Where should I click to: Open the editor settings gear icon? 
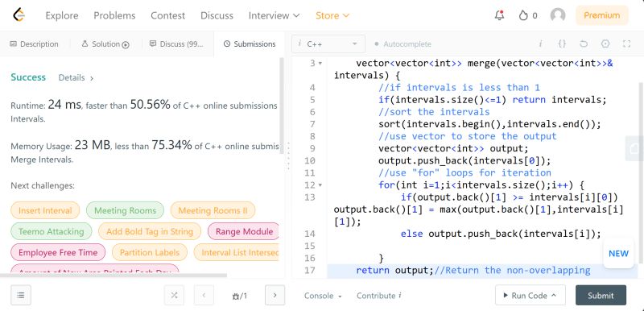[x=605, y=44]
